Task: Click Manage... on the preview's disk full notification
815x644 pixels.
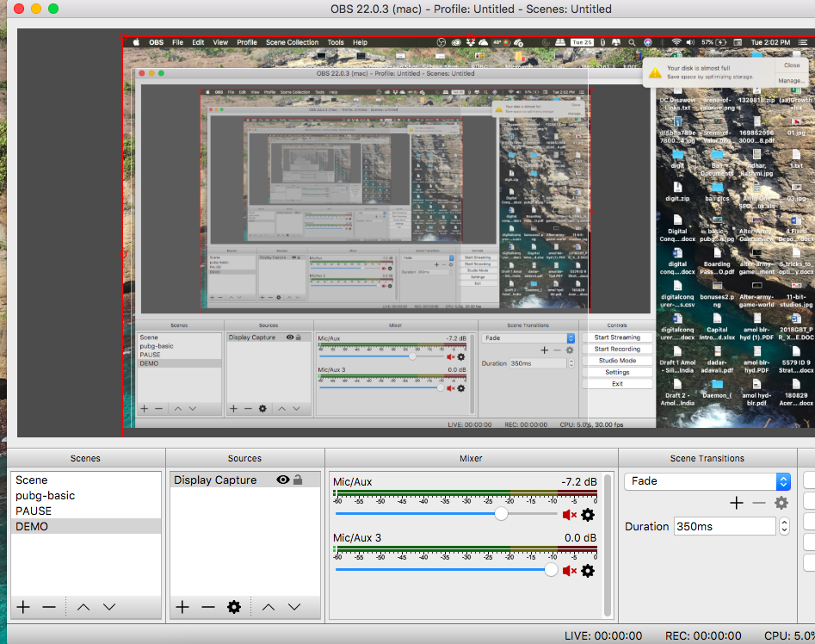Action: point(792,81)
